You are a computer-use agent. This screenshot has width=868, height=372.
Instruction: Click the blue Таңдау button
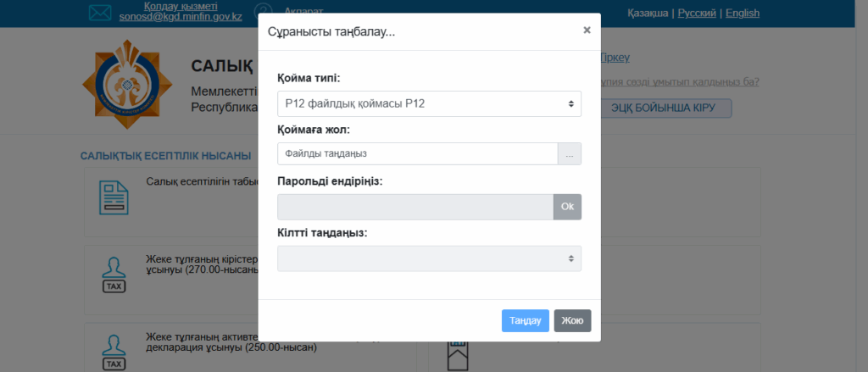click(x=526, y=320)
